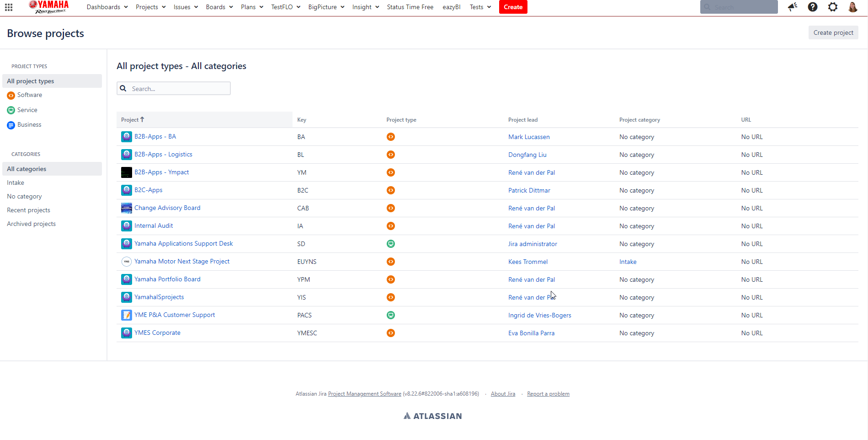The width and height of the screenshot is (868, 440).
Task: Open project lead Dongfang Liu
Action: [x=527, y=155]
